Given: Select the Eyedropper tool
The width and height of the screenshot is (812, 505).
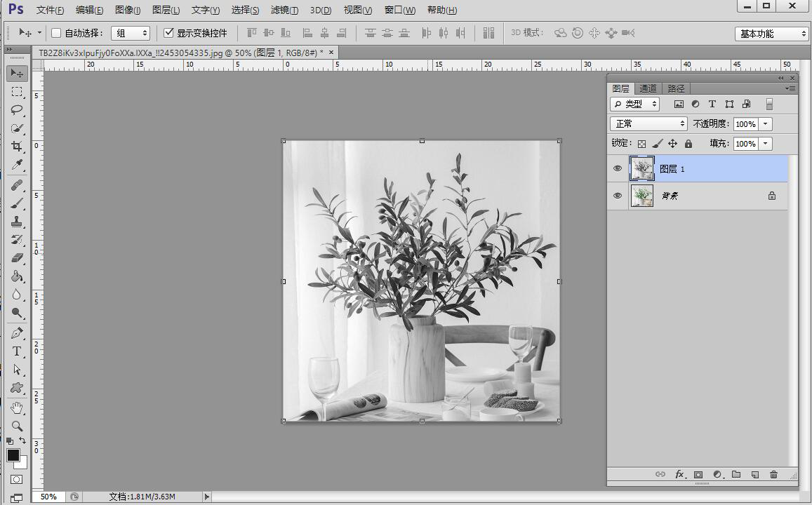Looking at the screenshot, I should 17,166.
